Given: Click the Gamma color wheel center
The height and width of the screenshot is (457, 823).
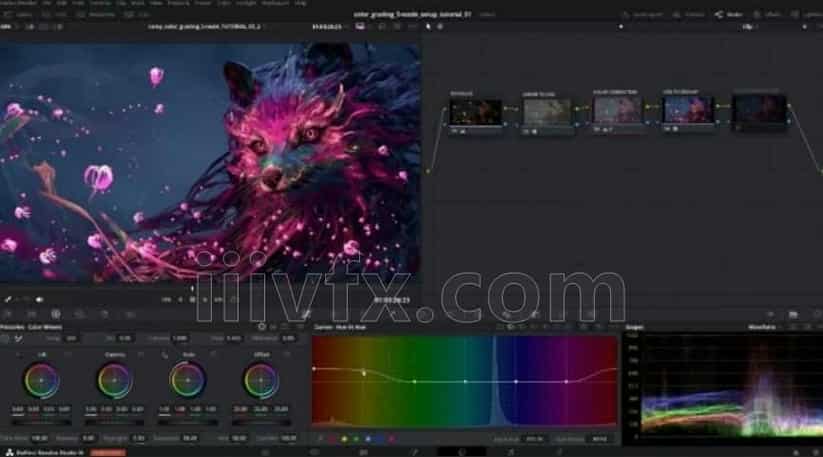Looking at the screenshot, I should coord(114,380).
